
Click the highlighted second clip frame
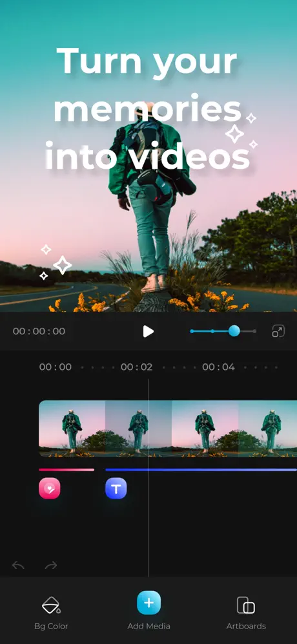(x=139, y=429)
